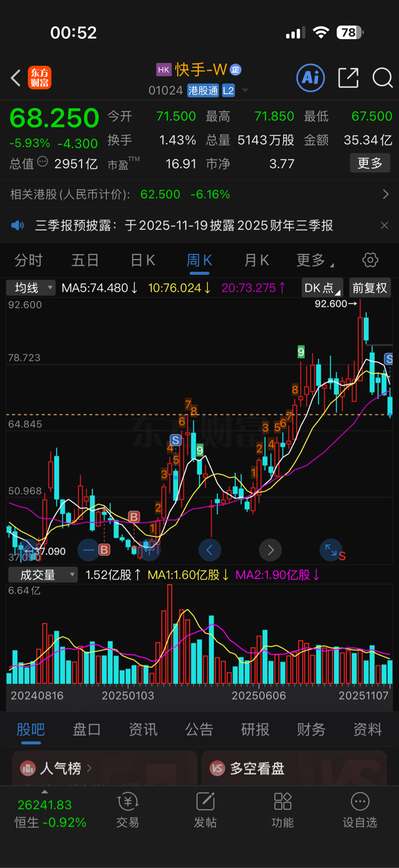The height and width of the screenshot is (868, 399).
Task: Tap the 总值 info bubble icon
Action: point(43,162)
